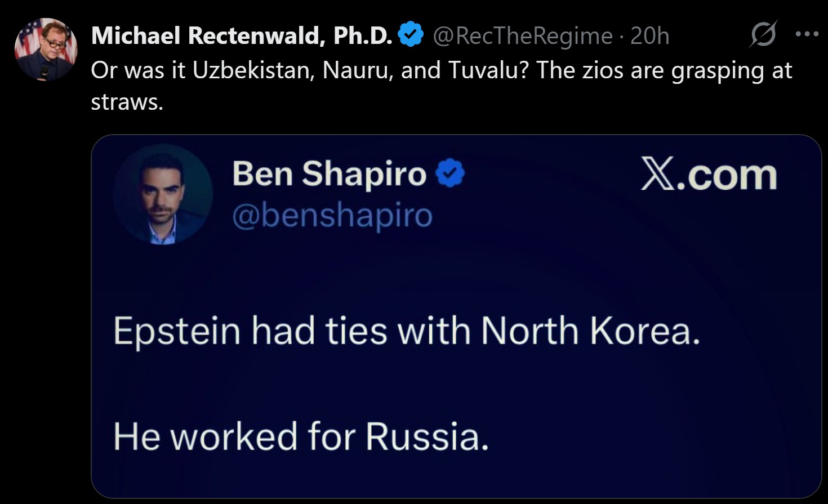Click Ben Shapiro's verified checkmark badge
Viewport: 828px width, 504px height.
click(x=451, y=173)
